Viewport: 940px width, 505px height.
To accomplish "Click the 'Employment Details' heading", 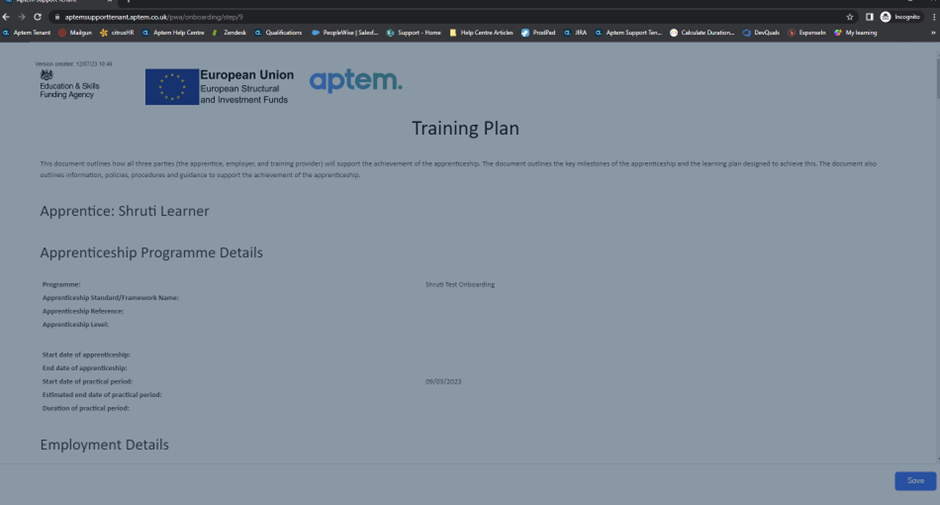I will pyautogui.click(x=104, y=445).
